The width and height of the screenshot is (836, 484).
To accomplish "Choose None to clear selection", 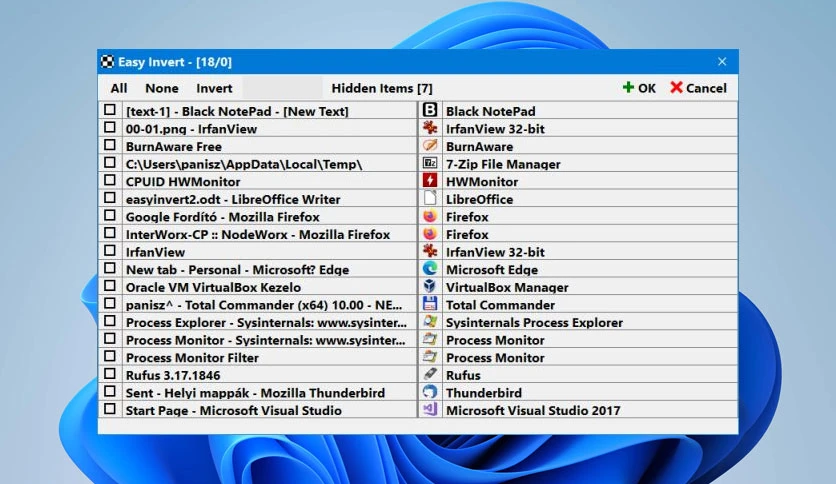I will pos(162,88).
